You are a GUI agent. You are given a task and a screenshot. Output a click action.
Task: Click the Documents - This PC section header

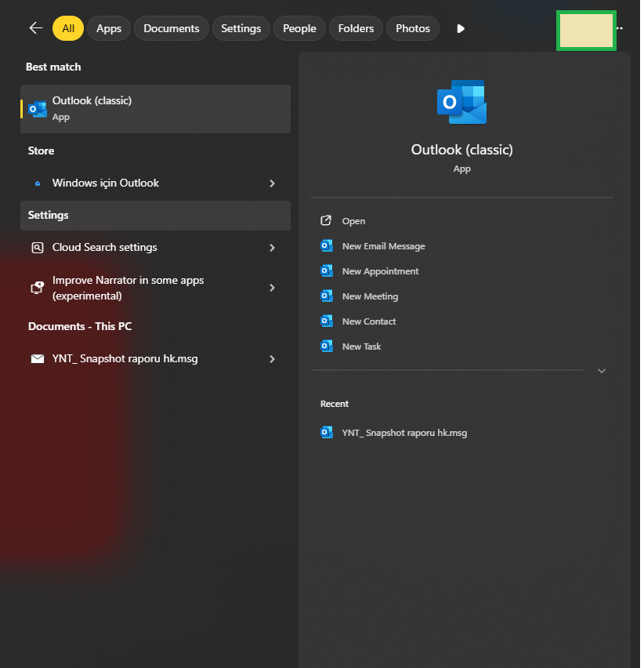coord(80,327)
